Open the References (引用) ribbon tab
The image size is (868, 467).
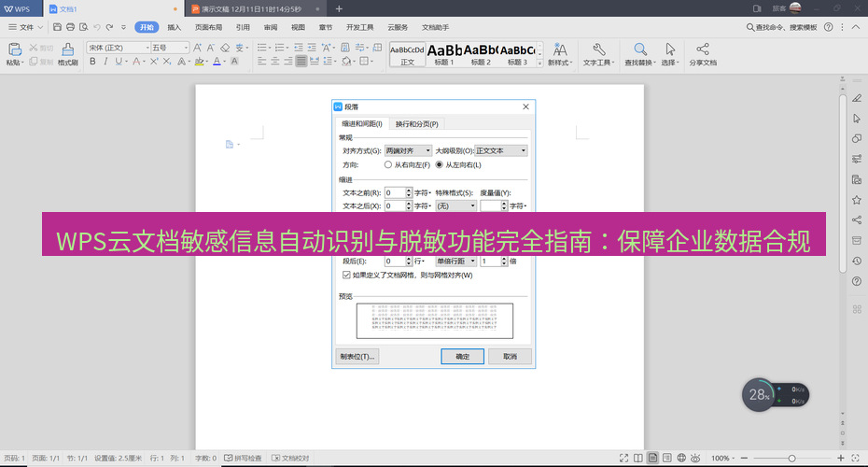pos(243,27)
